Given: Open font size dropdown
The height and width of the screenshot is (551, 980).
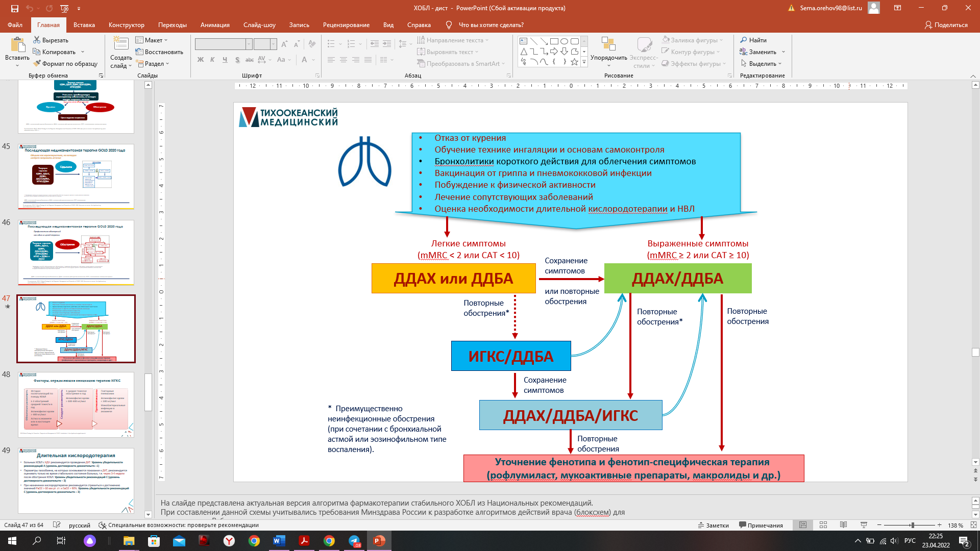Looking at the screenshot, I should [x=274, y=44].
